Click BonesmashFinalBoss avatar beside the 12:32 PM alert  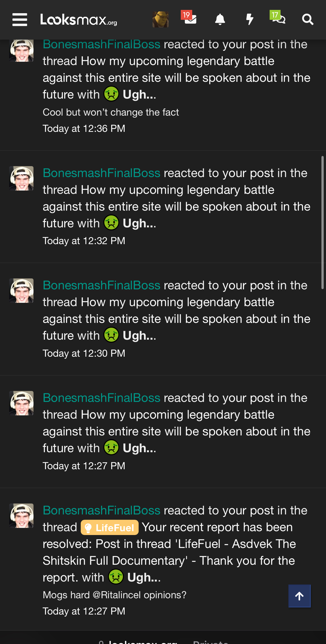pyautogui.click(x=21, y=178)
